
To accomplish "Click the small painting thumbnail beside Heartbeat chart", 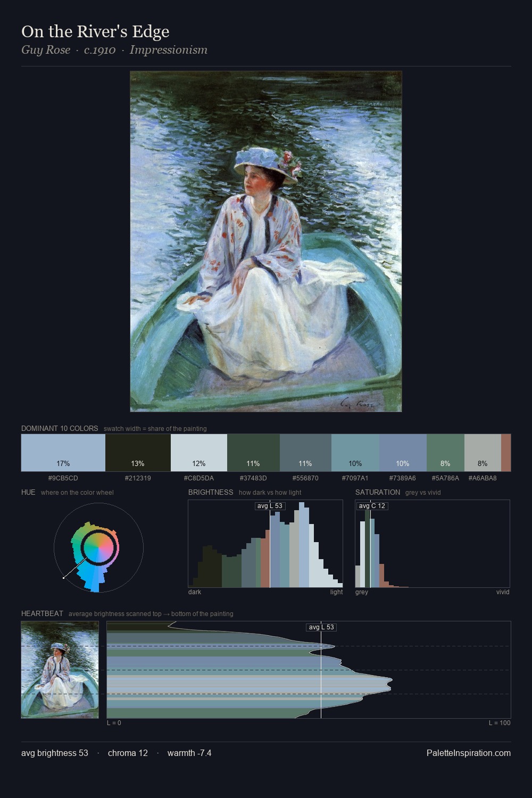I will pyautogui.click(x=60, y=670).
